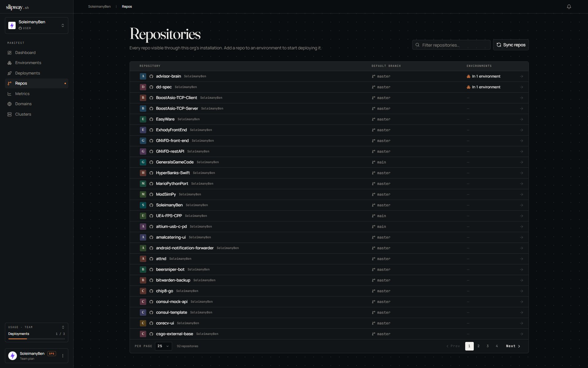Click the OPS badge next to username
The width and height of the screenshot is (588, 368).
tap(52, 354)
